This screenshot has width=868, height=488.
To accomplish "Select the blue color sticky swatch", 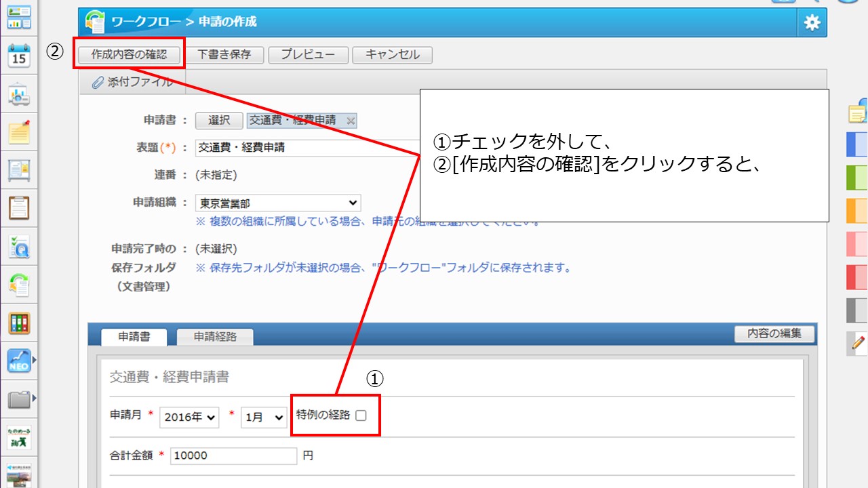I will [857, 145].
